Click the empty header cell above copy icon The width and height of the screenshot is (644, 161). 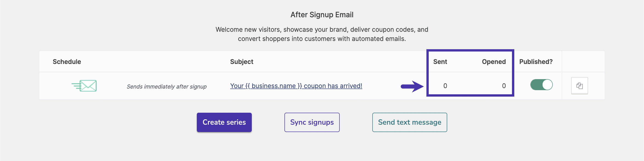(x=583, y=62)
